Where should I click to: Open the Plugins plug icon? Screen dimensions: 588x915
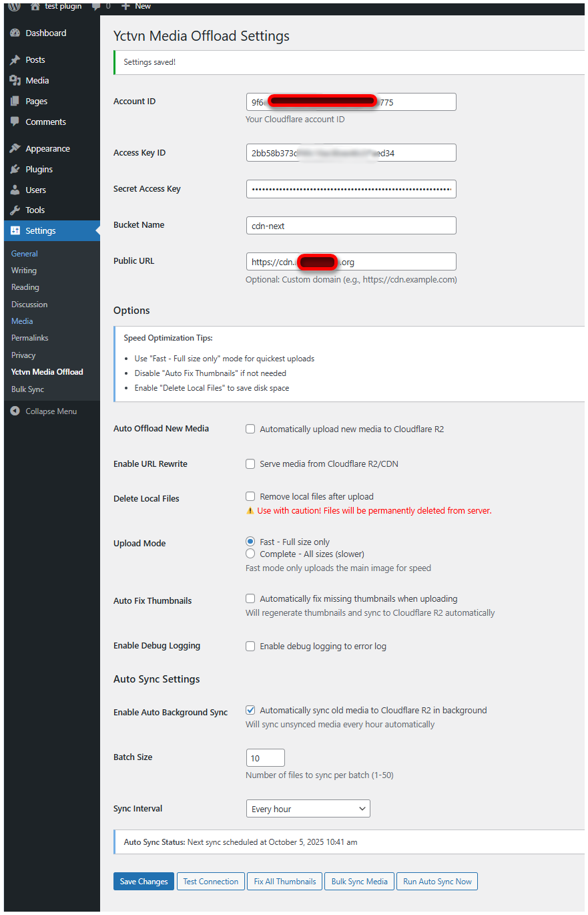(15, 169)
